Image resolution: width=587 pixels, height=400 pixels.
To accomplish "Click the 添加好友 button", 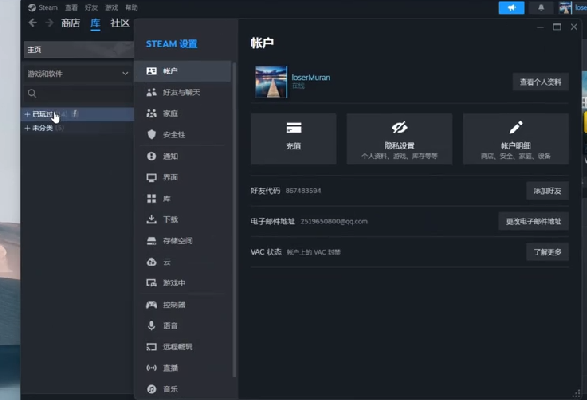I will (547, 191).
